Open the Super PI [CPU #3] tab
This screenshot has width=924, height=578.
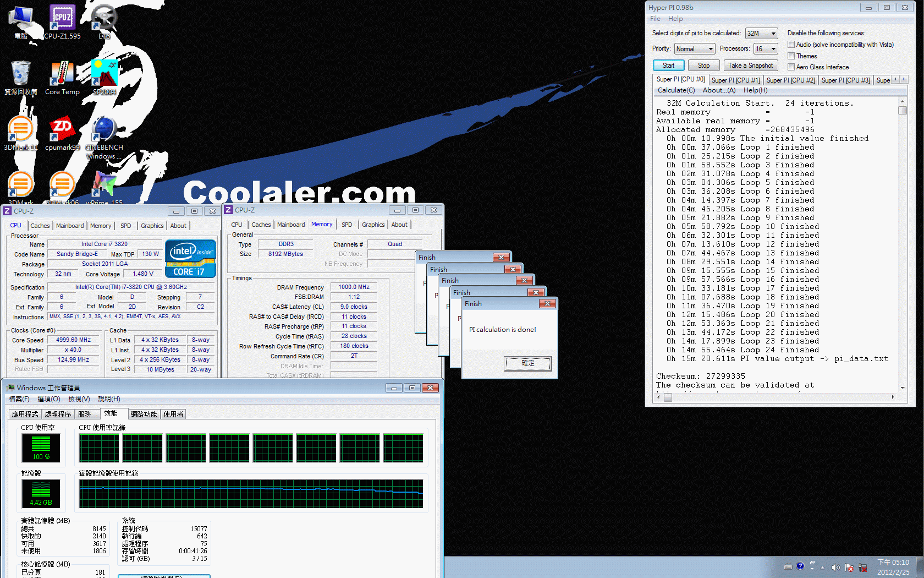pos(845,80)
